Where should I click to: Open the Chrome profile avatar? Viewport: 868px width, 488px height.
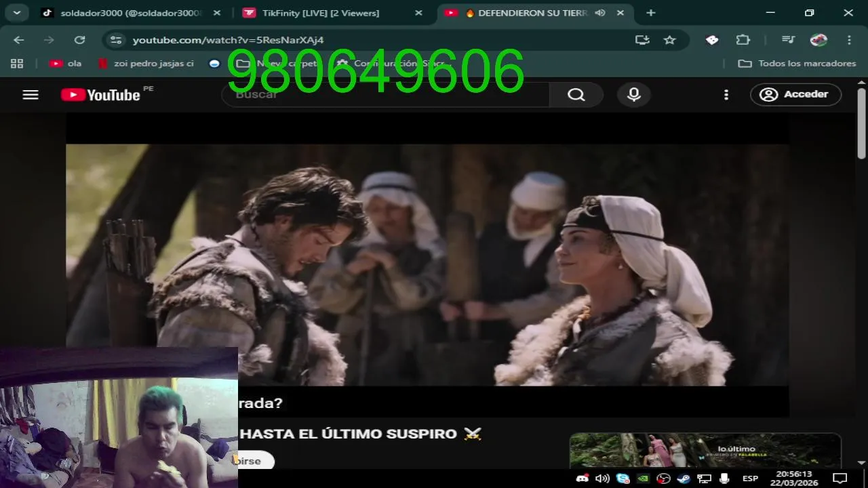click(x=818, y=40)
